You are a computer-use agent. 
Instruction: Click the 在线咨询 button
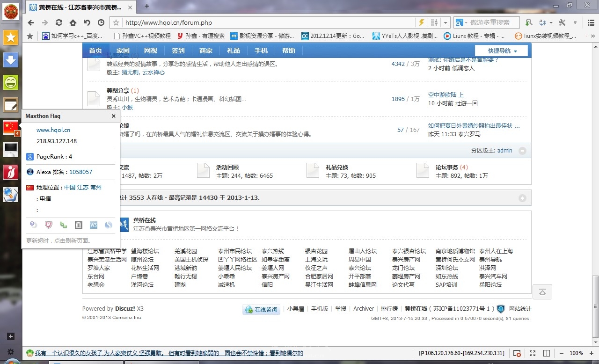click(261, 309)
